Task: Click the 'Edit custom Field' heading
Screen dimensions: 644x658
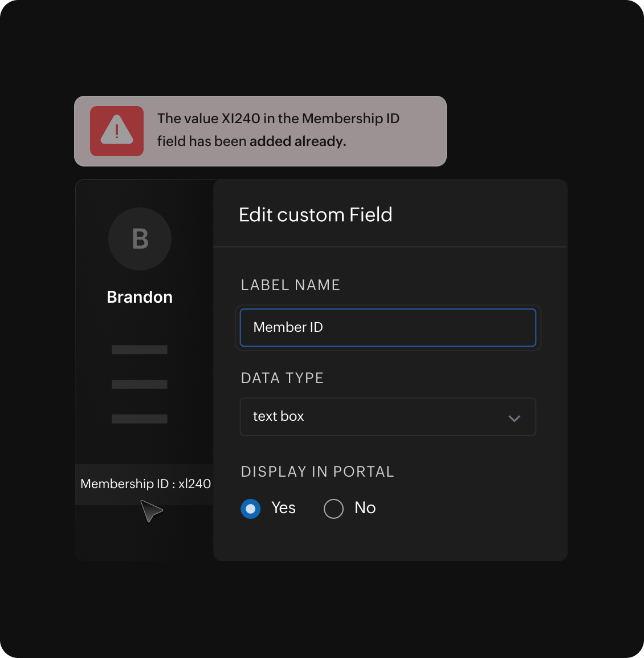Action: coord(315,215)
